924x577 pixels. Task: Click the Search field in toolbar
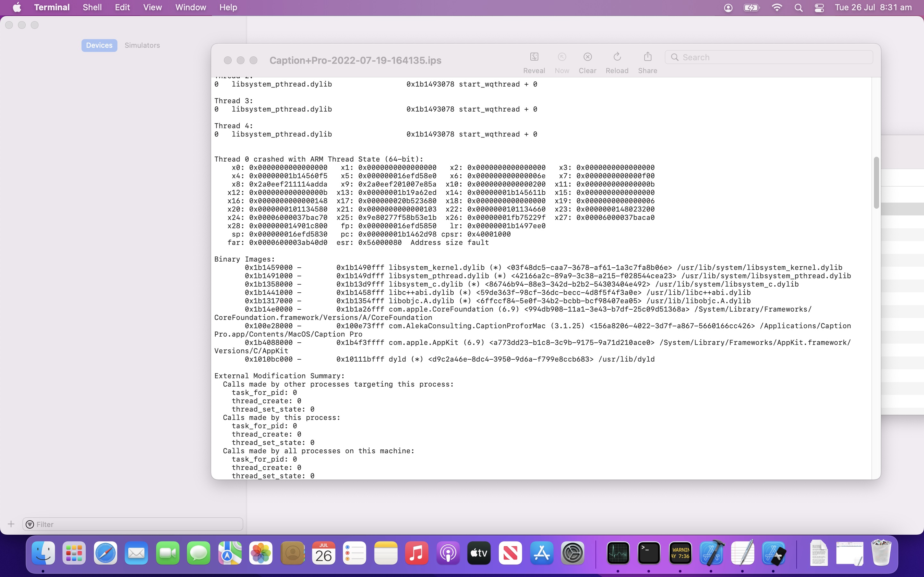point(771,57)
